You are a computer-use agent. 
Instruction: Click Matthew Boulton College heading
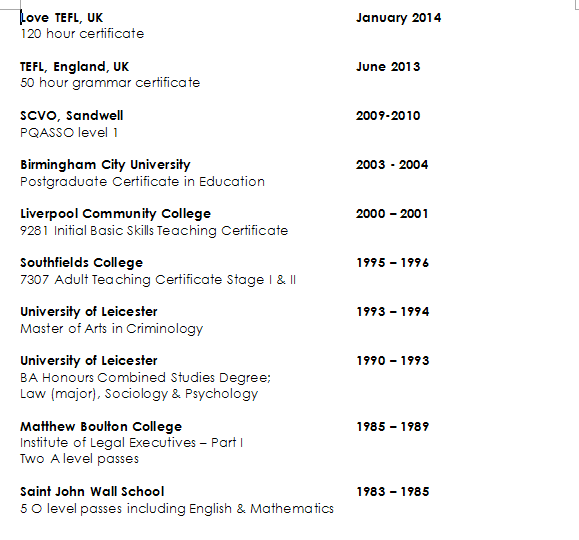pos(101,427)
